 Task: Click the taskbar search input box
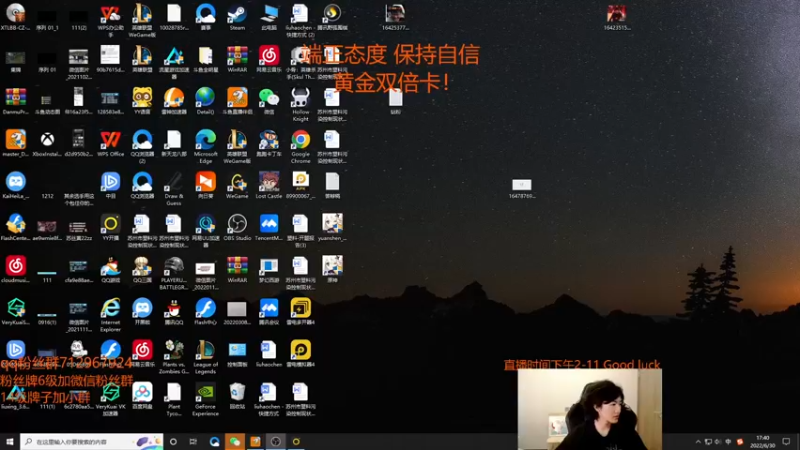tap(92, 441)
